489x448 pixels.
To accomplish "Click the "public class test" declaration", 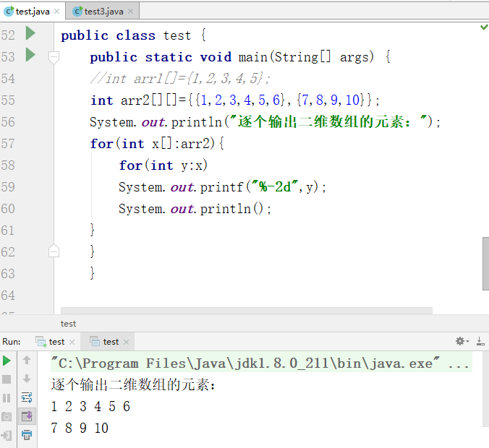I will click(x=126, y=35).
